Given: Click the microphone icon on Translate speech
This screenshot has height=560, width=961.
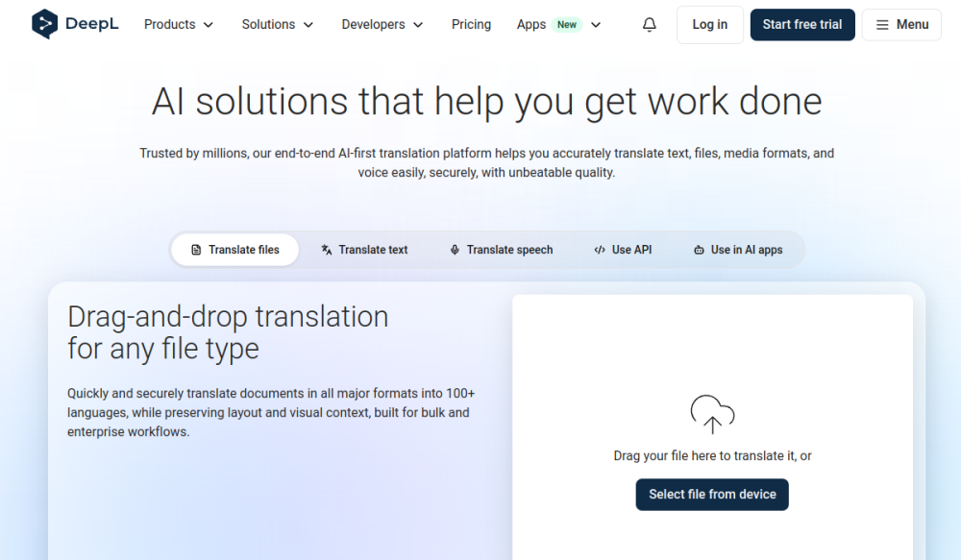Looking at the screenshot, I should [455, 250].
